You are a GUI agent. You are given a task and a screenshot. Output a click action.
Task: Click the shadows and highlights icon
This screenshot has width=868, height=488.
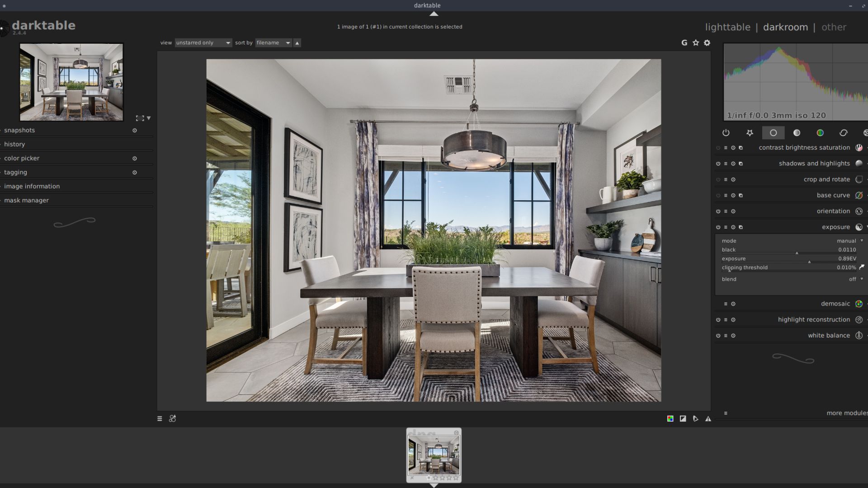[857, 163]
